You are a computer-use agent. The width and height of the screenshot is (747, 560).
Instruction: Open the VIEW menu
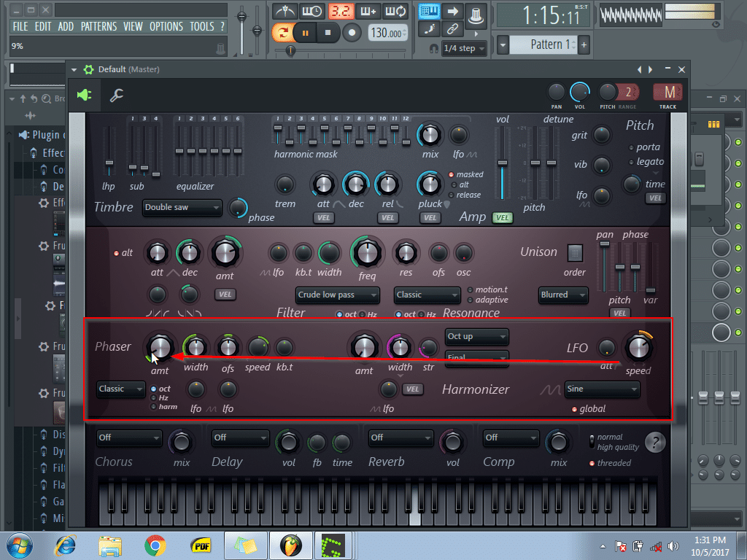[x=133, y=27]
